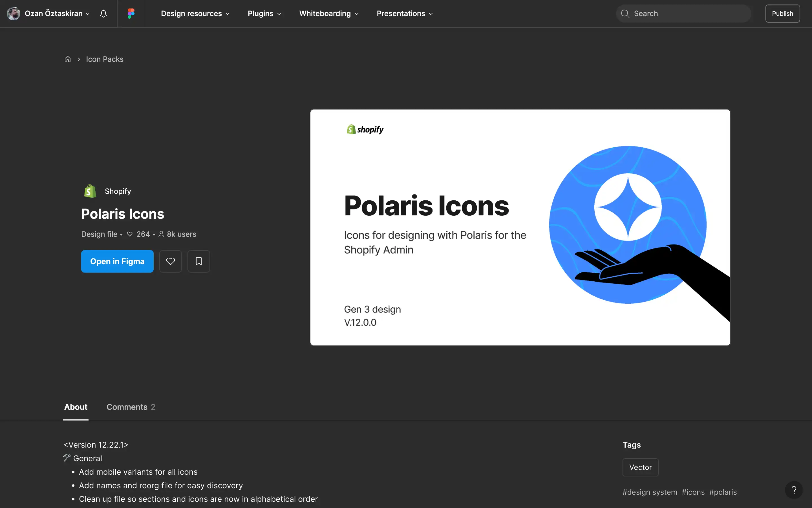Image resolution: width=812 pixels, height=508 pixels.
Task: Open Plugins dropdown menu
Action: point(264,14)
